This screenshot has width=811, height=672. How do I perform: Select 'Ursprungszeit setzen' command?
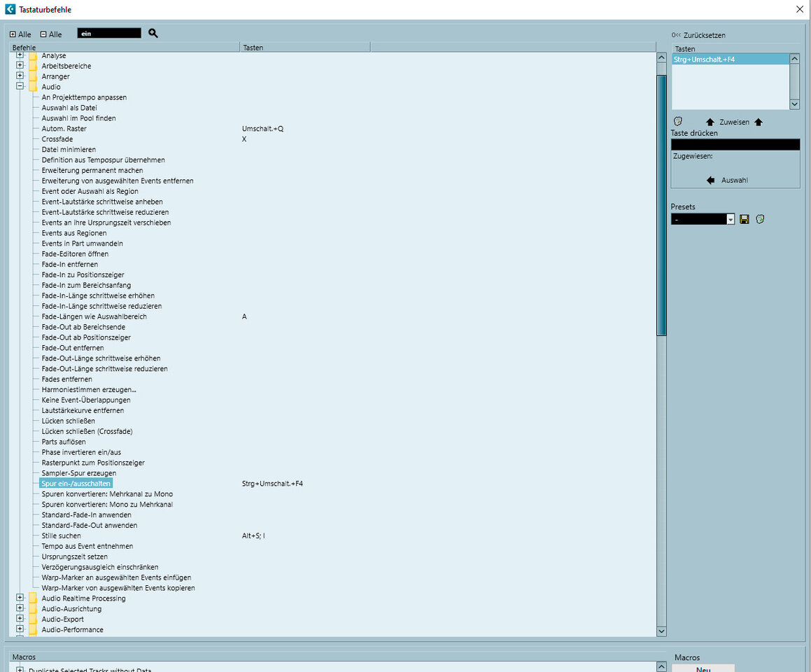pyautogui.click(x=74, y=556)
